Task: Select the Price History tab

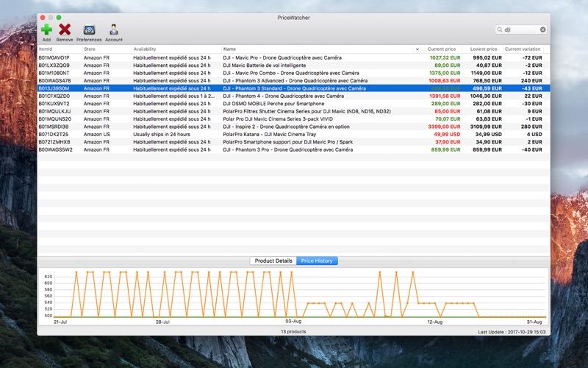Action: point(317,261)
